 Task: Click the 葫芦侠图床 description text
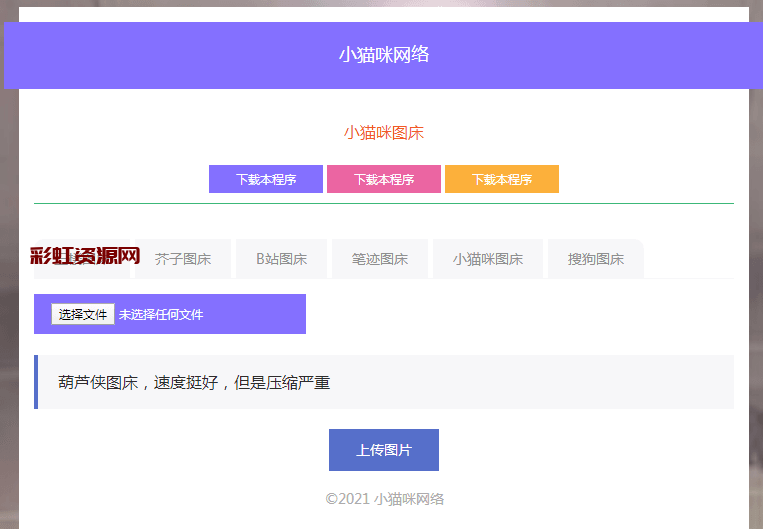tap(194, 382)
